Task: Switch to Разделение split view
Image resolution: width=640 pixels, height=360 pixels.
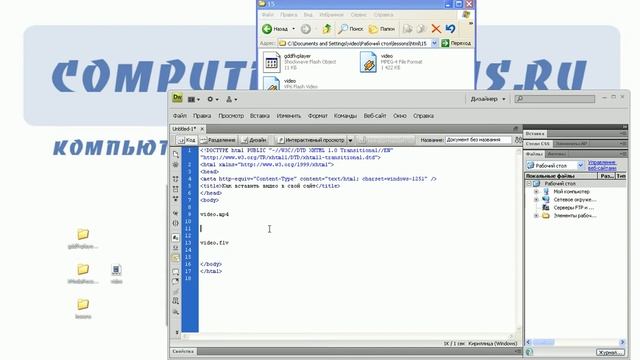Action: pyautogui.click(x=218, y=140)
